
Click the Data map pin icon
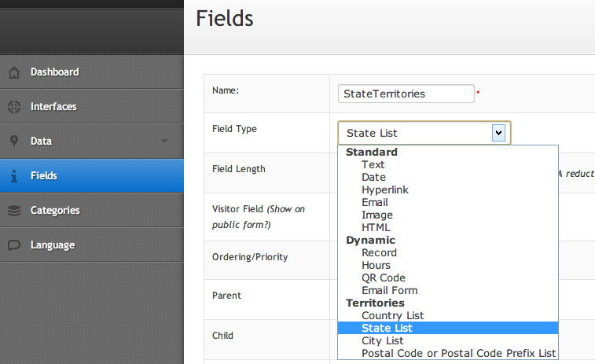(x=14, y=141)
